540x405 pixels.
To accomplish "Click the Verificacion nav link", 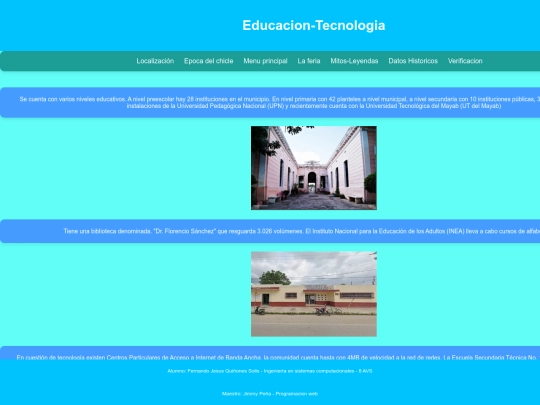I will (x=465, y=61).
